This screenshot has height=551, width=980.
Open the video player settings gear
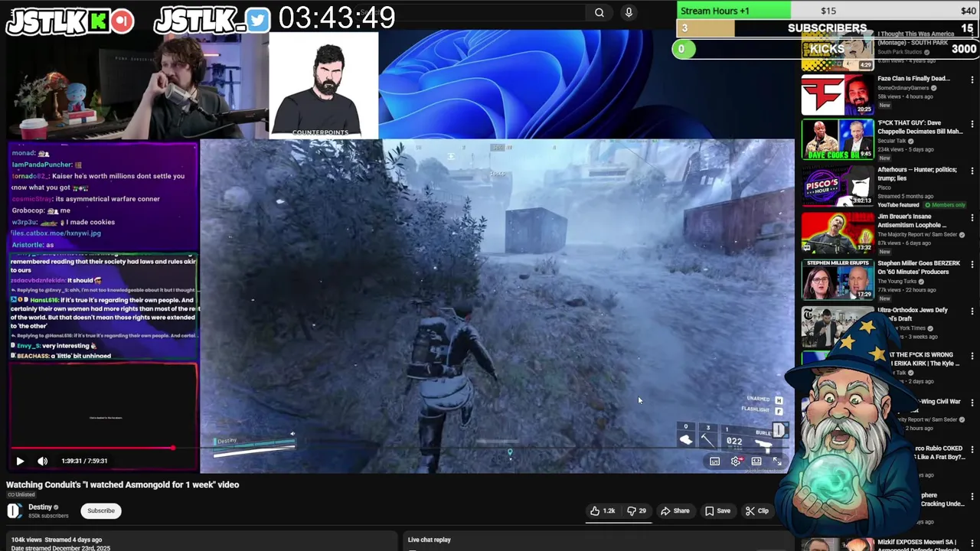(736, 461)
